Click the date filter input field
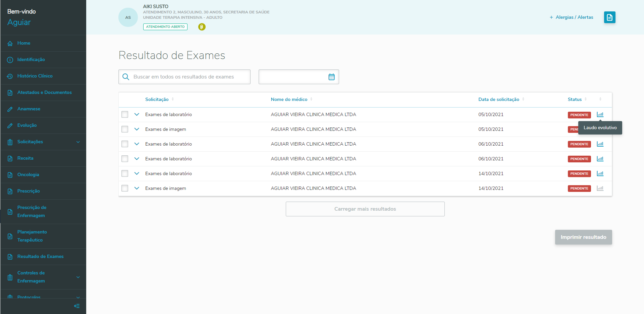This screenshot has height=314, width=644. 299,77
